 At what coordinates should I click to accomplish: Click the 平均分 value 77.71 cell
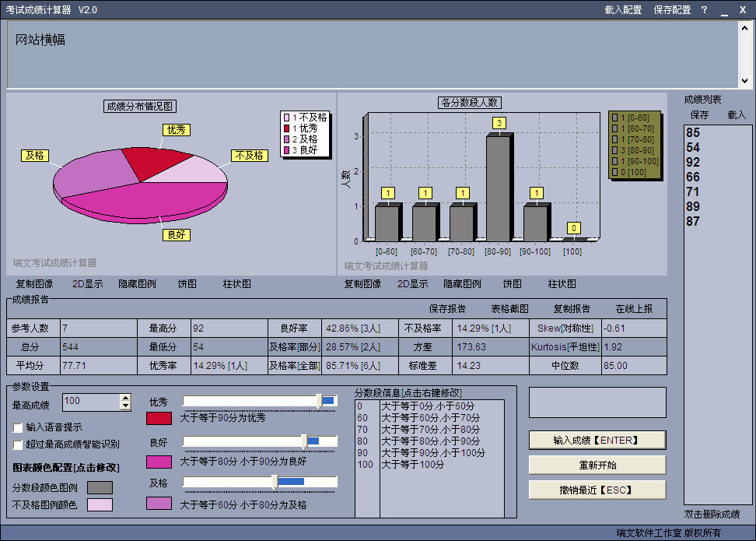tap(99, 365)
